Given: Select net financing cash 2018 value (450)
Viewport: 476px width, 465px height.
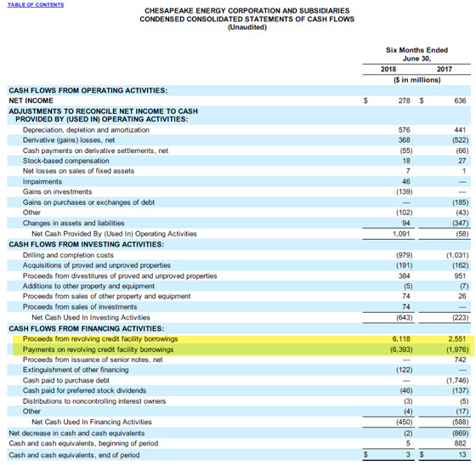Looking at the screenshot, I should (x=405, y=422).
